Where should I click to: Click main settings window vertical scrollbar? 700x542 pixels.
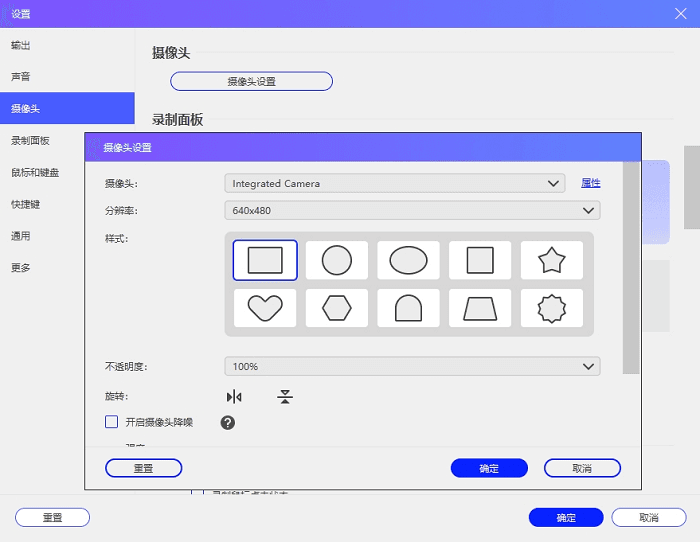(x=692, y=187)
